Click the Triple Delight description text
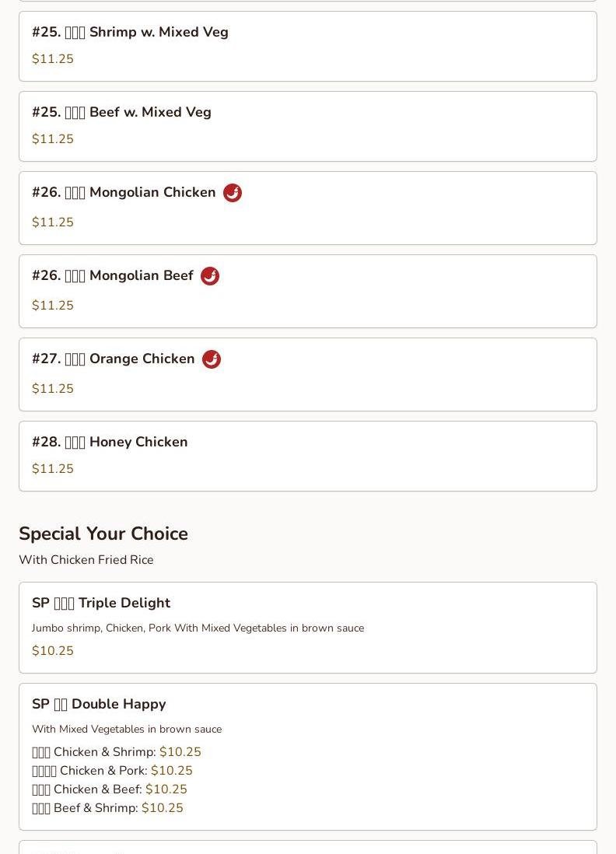616x854 pixels. coord(198,628)
